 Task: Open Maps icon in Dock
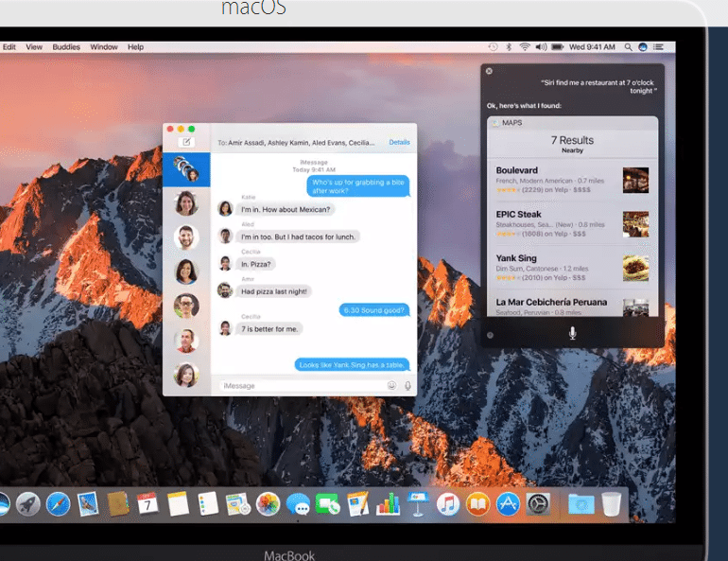[x=237, y=504]
